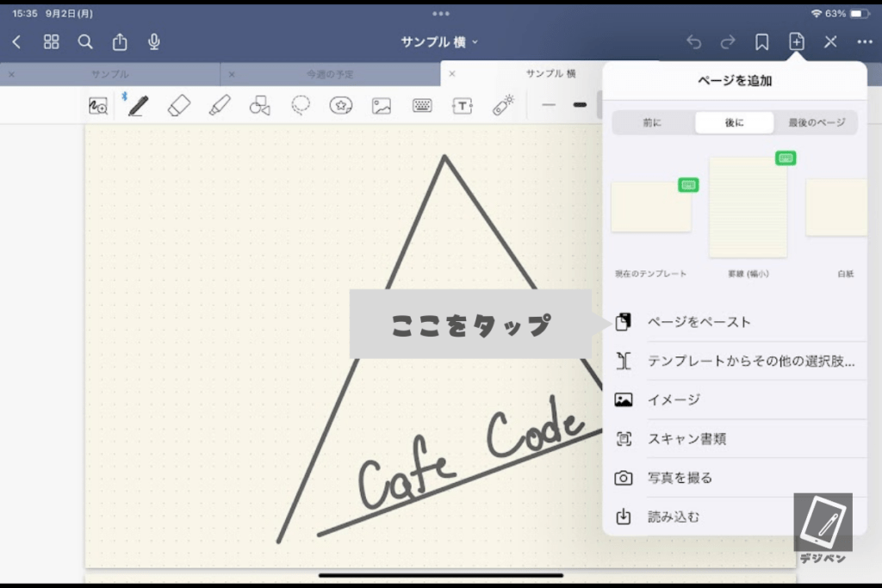The image size is (882, 588).
Task: Select the Image insert tool
Action: [x=382, y=106]
